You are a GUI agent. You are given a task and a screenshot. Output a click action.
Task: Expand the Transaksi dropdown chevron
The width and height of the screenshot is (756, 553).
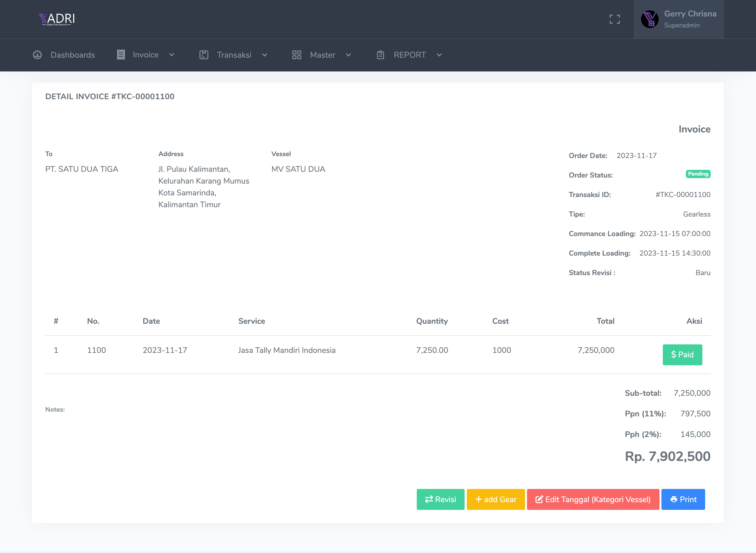click(x=264, y=55)
